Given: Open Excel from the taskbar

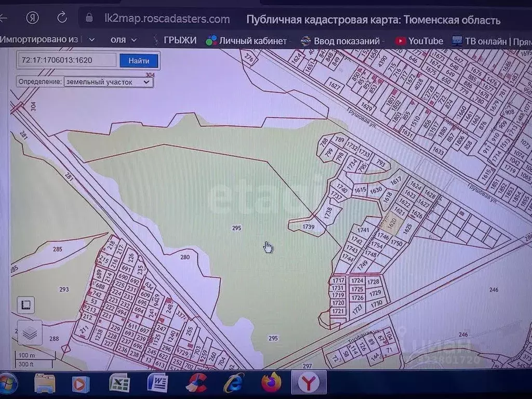Looking at the screenshot, I should click(x=118, y=383).
